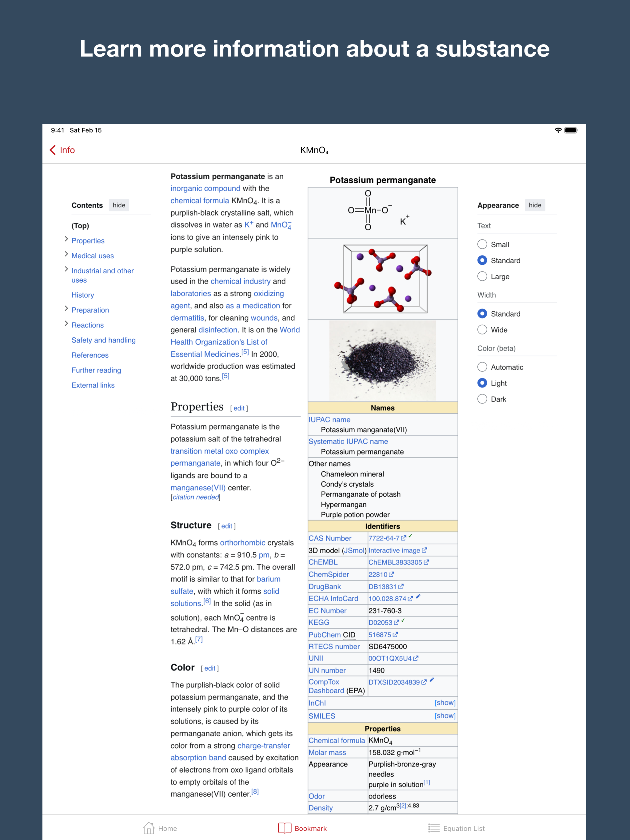630x840 pixels.
Task: Jump to References in Contents
Action: (90, 355)
